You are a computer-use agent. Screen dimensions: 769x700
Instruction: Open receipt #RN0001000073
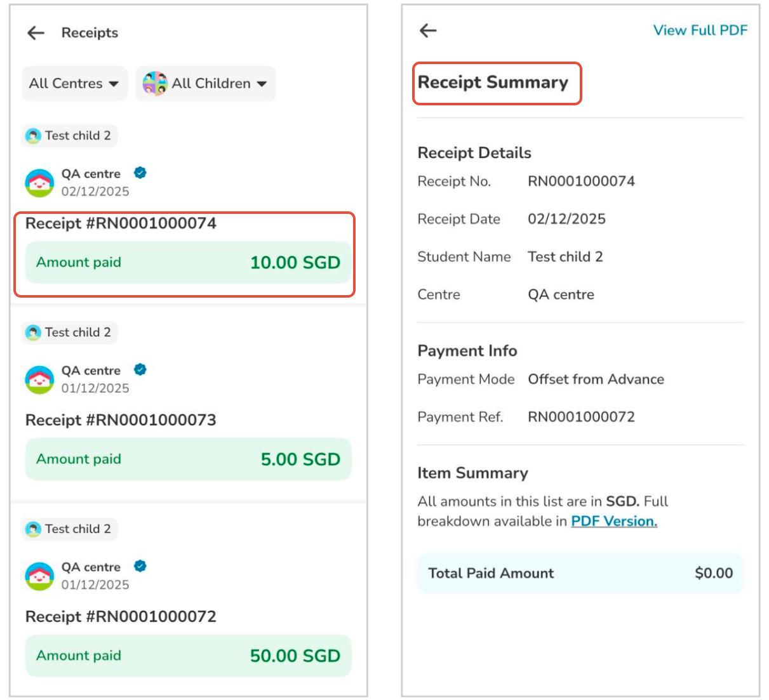click(x=121, y=420)
